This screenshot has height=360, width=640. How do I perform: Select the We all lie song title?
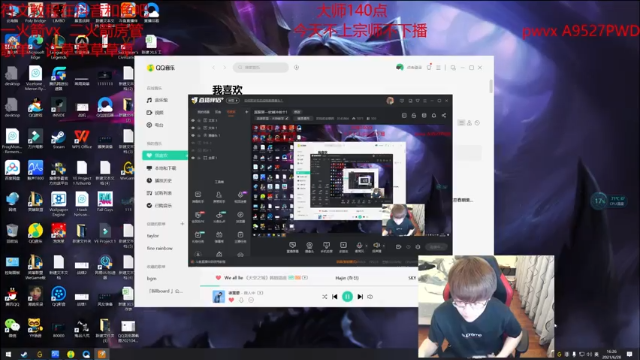click(x=233, y=278)
